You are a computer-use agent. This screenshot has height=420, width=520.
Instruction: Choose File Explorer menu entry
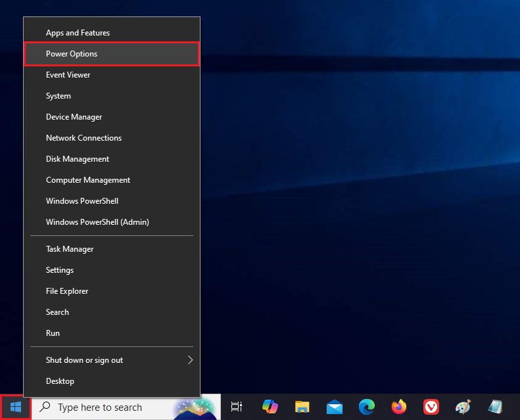coord(112,291)
